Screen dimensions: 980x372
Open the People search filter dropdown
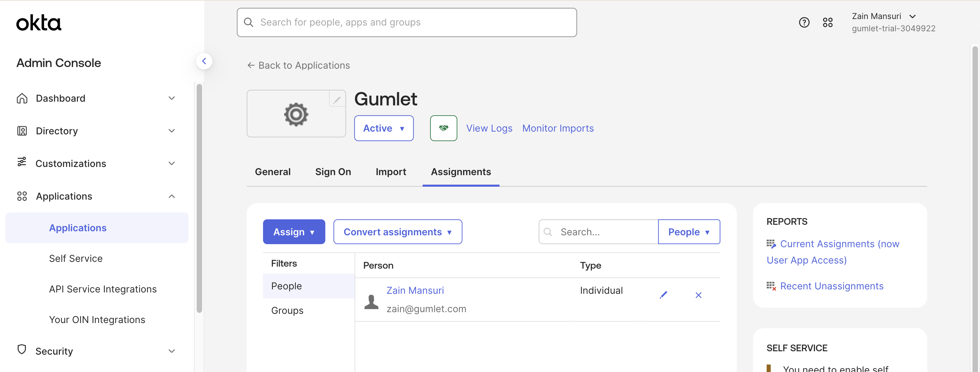coord(689,232)
